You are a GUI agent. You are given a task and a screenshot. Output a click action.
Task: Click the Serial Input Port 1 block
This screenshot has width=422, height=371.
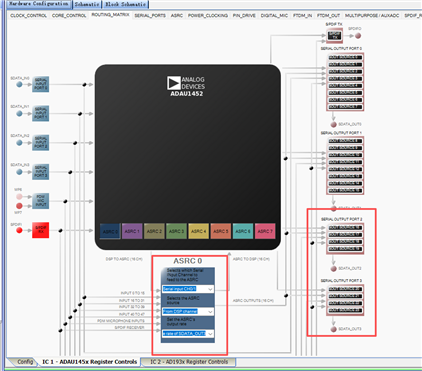pyautogui.click(x=41, y=114)
